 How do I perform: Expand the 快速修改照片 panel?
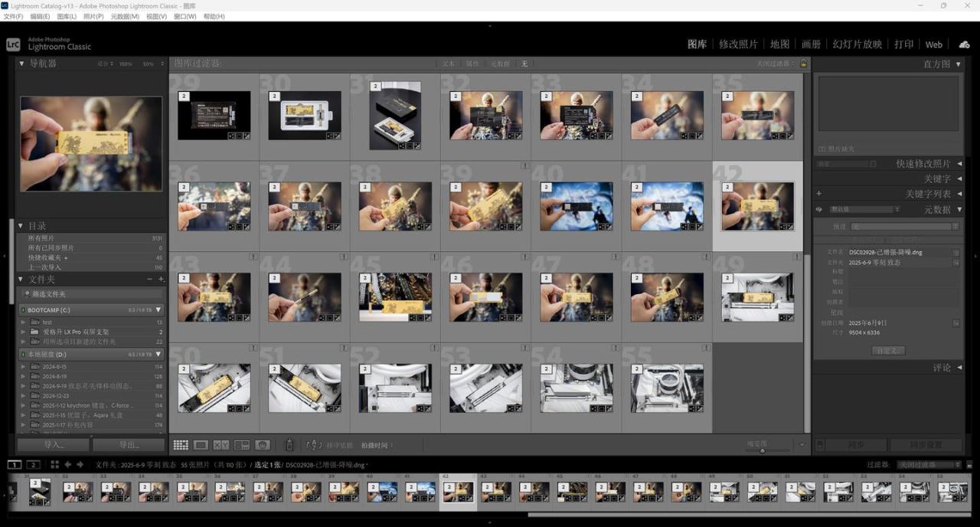click(x=959, y=164)
